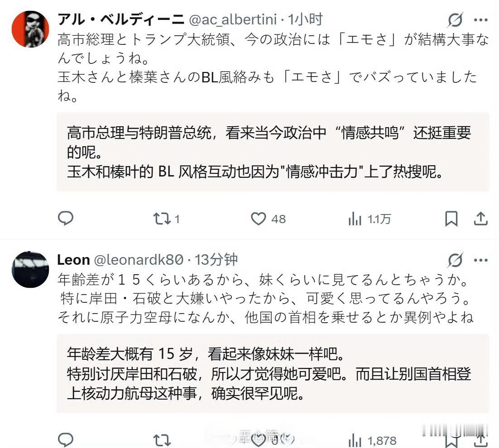This screenshot has width=499, height=448.
Task: Open the 13分钟 timestamp link
Action: coord(216,260)
